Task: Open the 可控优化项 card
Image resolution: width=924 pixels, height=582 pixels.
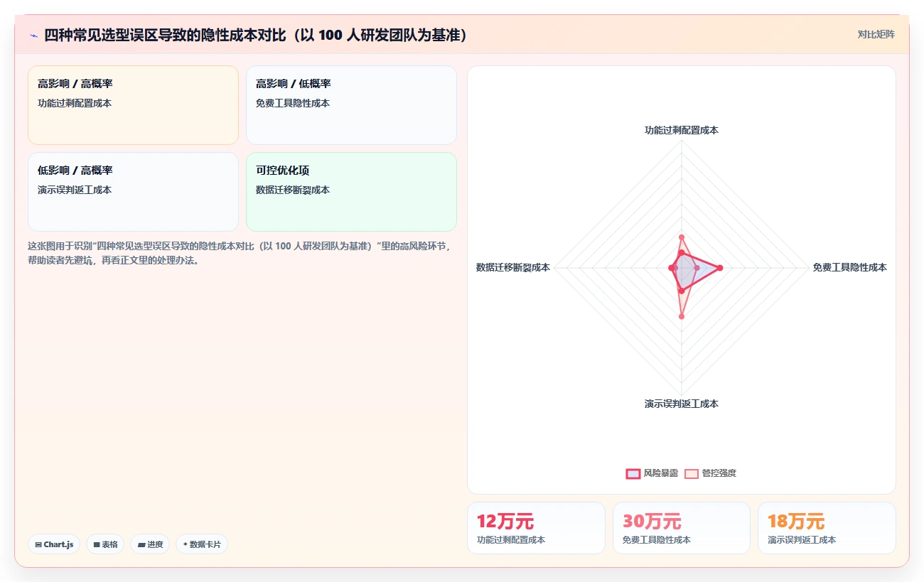Action: (351, 192)
